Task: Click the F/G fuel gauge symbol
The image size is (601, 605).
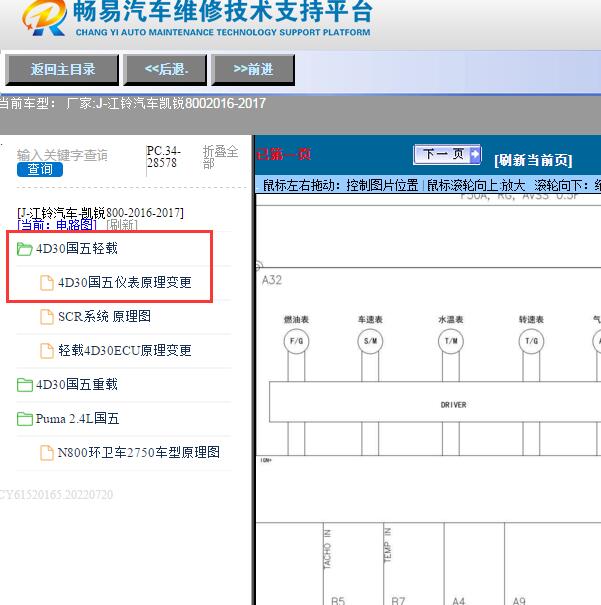Action: 296,341
